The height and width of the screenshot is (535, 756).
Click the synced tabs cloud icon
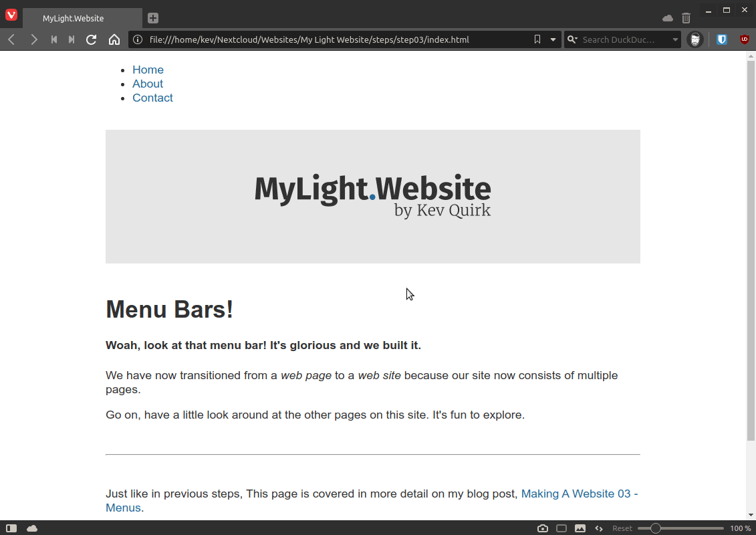click(x=667, y=18)
